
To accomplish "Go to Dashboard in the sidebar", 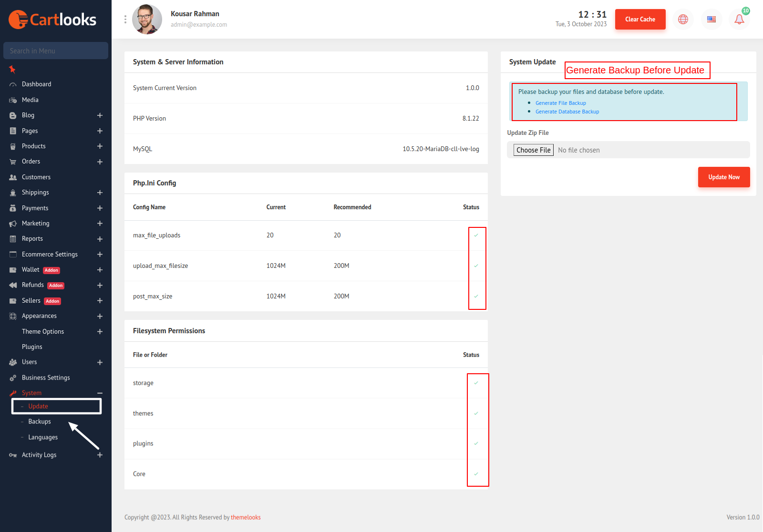I will 36,84.
